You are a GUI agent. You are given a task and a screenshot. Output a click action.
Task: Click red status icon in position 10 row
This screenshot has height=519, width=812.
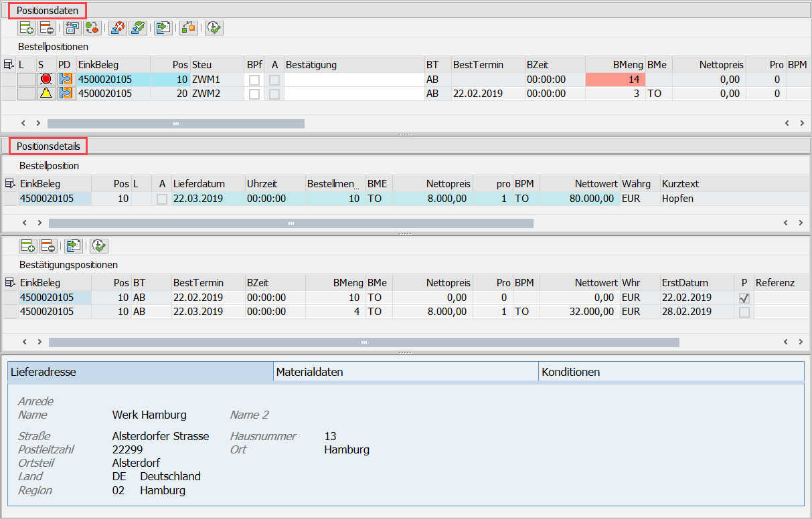(46, 80)
